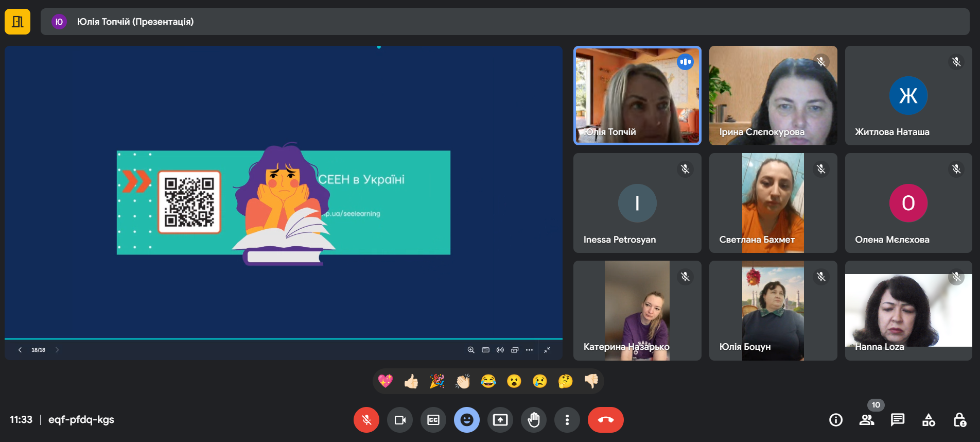Turn on closed captions
The width and height of the screenshot is (980, 442).
click(433, 420)
